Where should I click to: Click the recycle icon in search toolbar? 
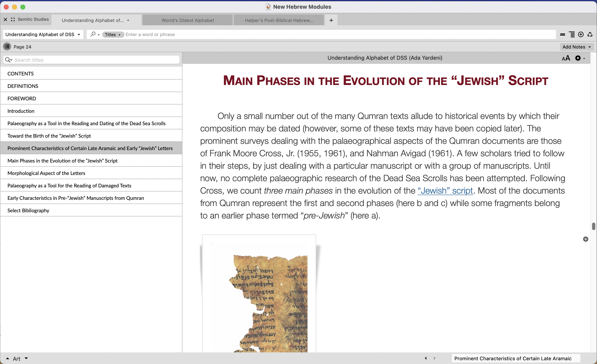point(590,34)
